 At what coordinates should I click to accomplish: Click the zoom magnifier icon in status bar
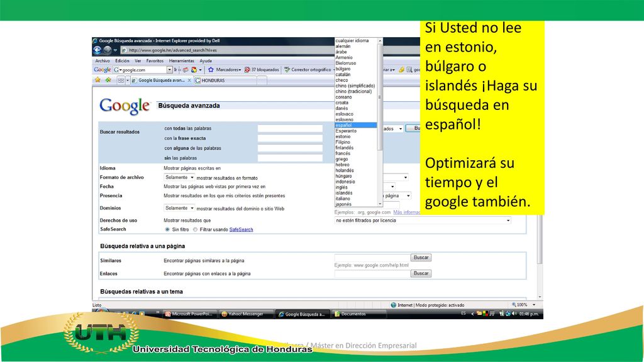pos(514,305)
